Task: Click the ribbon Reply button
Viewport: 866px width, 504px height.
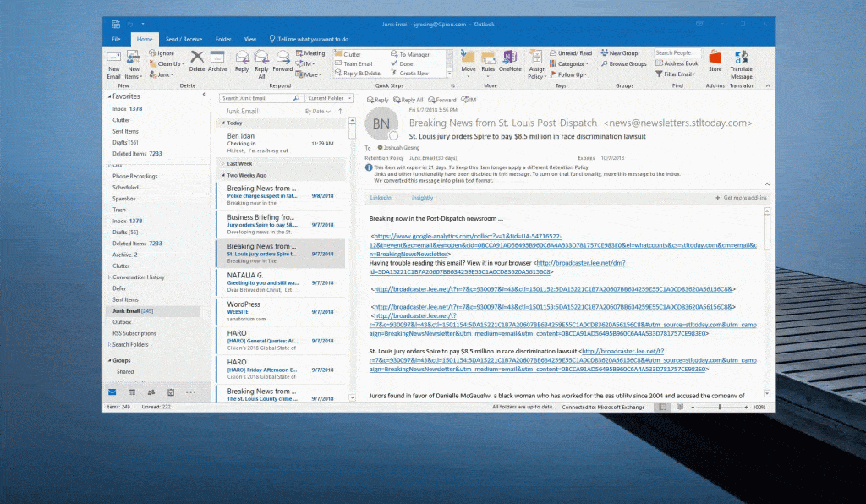Action: 242,61
